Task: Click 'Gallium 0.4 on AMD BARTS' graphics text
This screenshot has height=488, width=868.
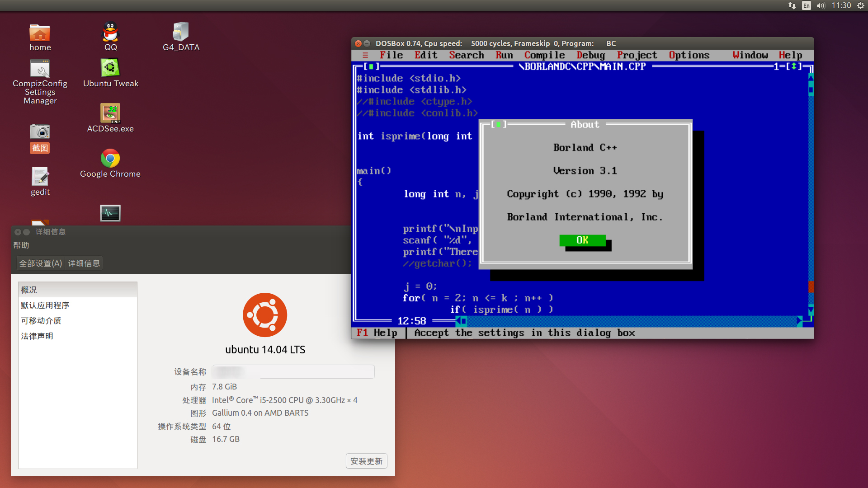Action: (260, 413)
